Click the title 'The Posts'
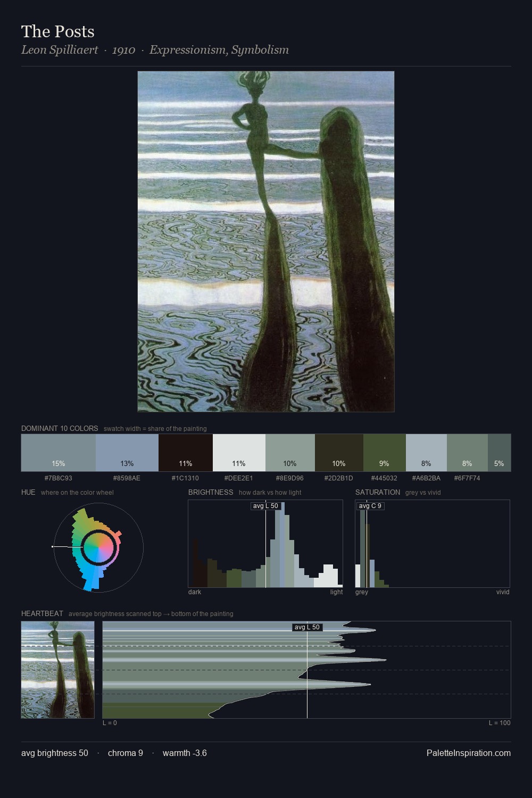The width and height of the screenshot is (532, 798). coord(58,31)
